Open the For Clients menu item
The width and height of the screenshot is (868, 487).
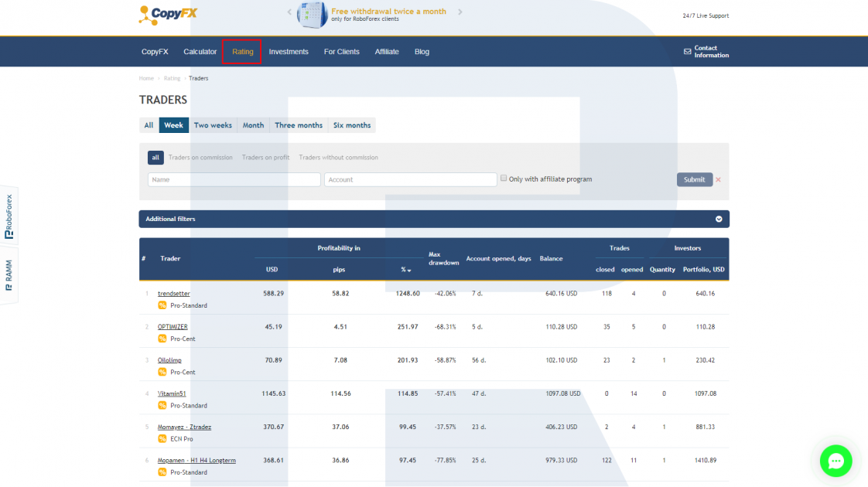tap(342, 52)
